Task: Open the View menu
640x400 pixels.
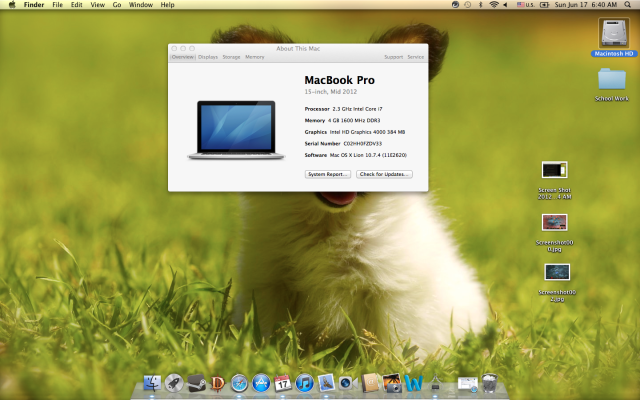Action: (x=98, y=5)
